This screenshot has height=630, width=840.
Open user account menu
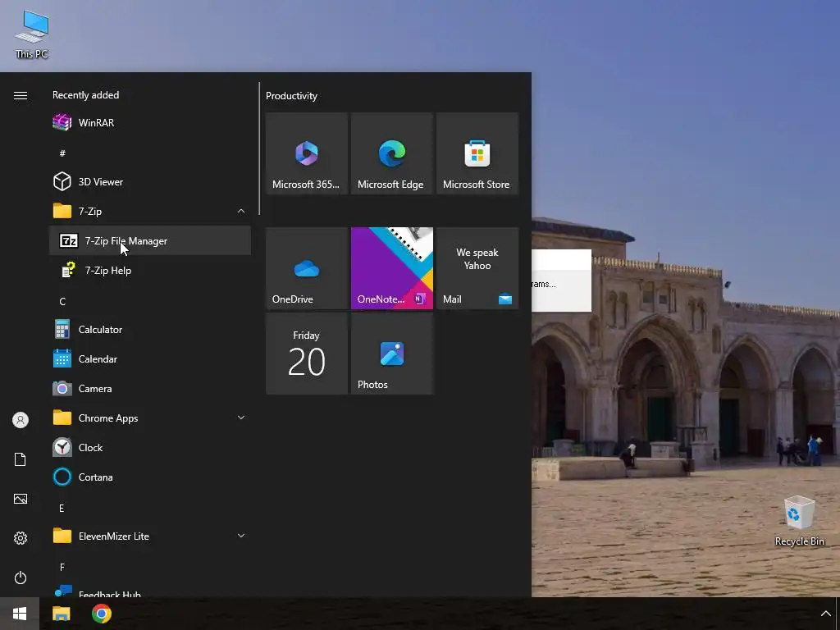[x=21, y=420]
